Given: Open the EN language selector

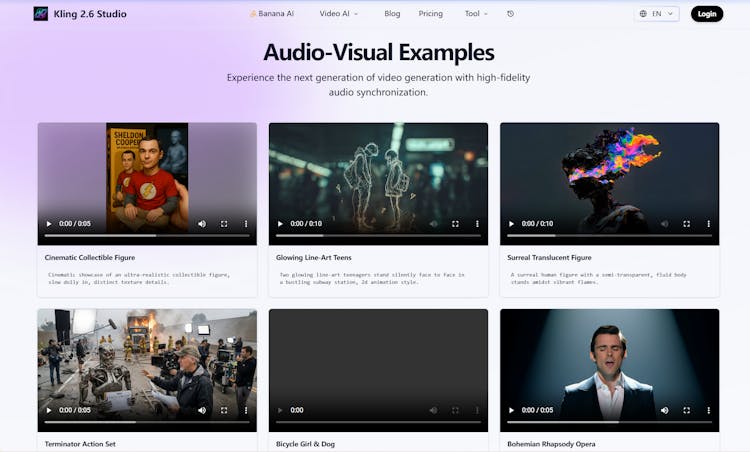Looking at the screenshot, I should pyautogui.click(x=657, y=14).
